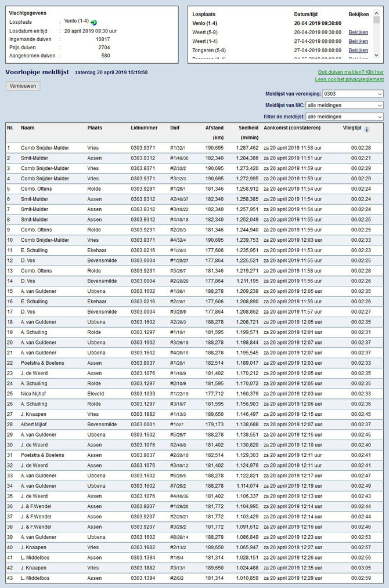Image resolution: width=389 pixels, height=588 pixels.
Task: Click 'Albert Mijlof' in row 28
Action: click(x=34, y=424)
